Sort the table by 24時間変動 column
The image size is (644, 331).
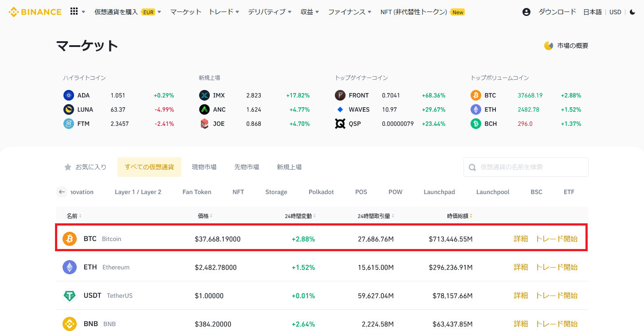300,216
